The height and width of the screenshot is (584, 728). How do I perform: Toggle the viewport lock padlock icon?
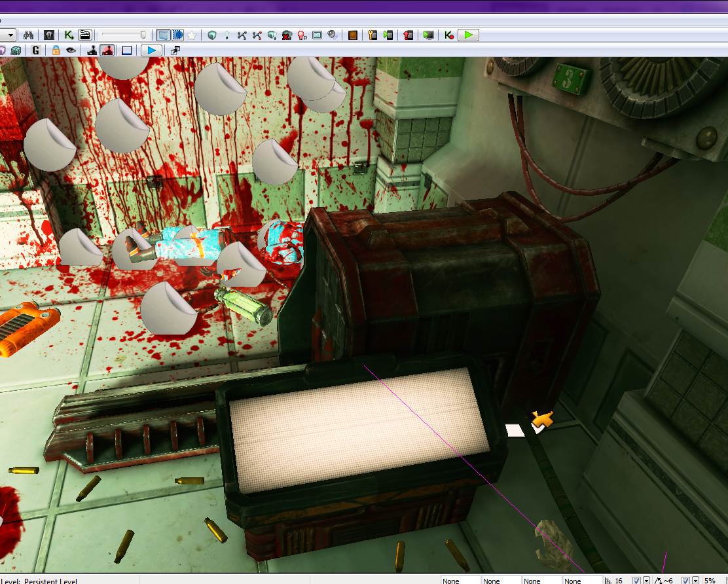(x=56, y=50)
